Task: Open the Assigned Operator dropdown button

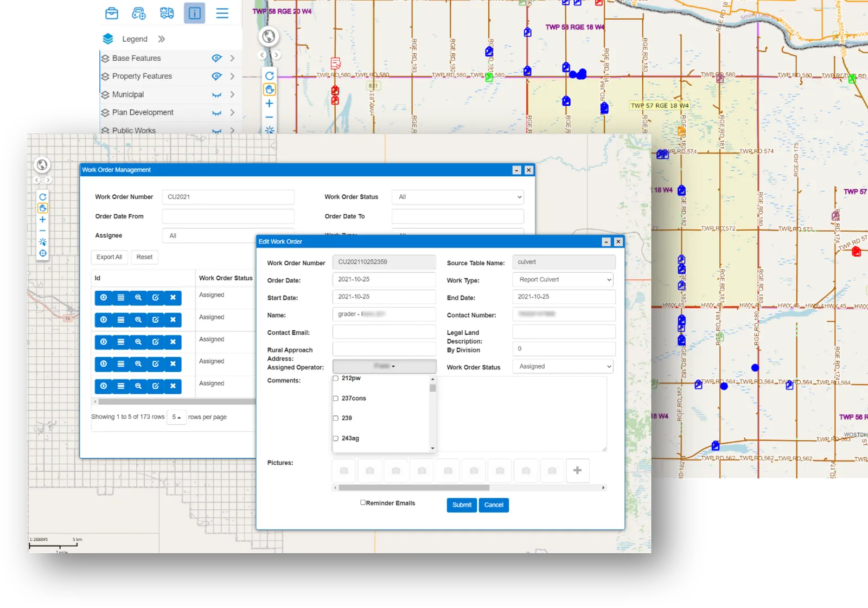Action: (384, 366)
